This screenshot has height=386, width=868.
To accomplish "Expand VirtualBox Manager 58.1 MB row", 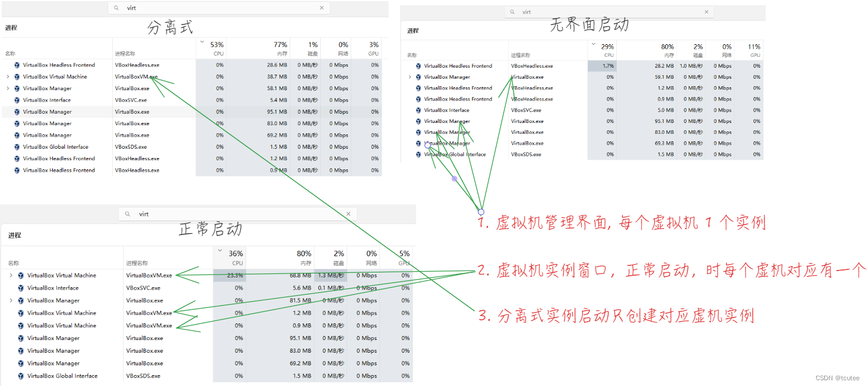I will point(8,88).
